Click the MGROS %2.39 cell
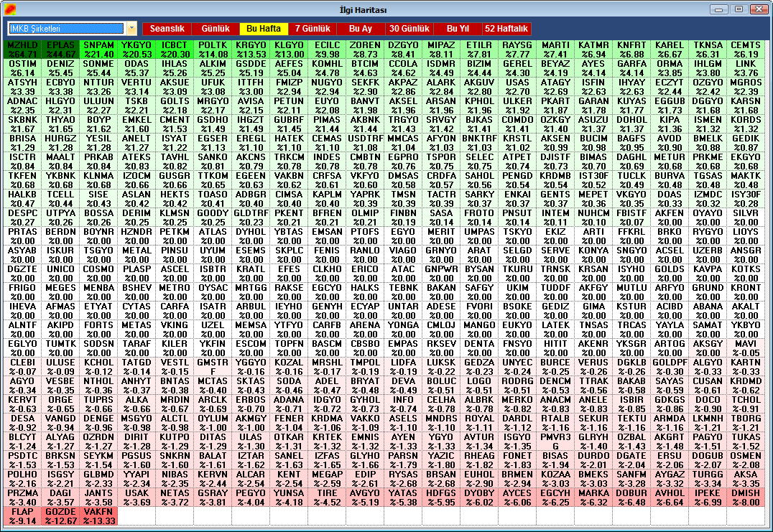The image size is (773, 532). (x=746, y=87)
